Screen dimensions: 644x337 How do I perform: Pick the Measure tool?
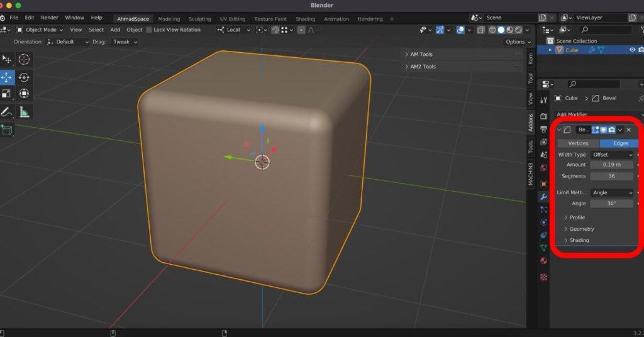tap(24, 112)
